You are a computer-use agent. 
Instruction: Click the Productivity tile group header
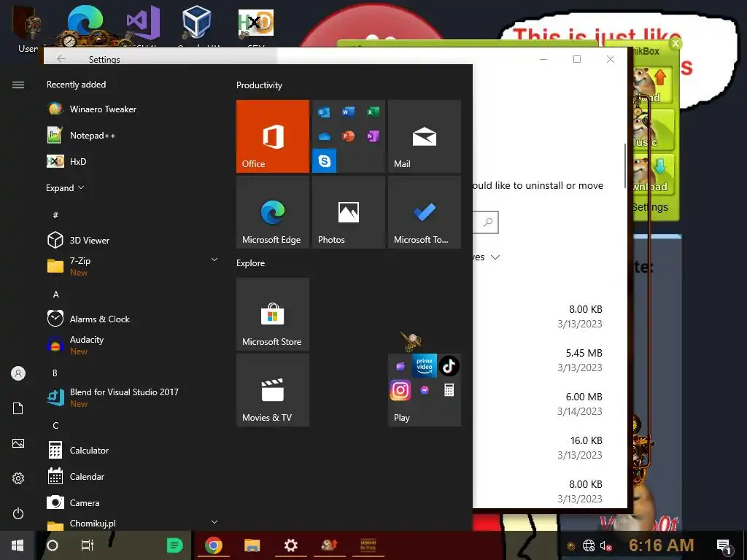coord(259,85)
